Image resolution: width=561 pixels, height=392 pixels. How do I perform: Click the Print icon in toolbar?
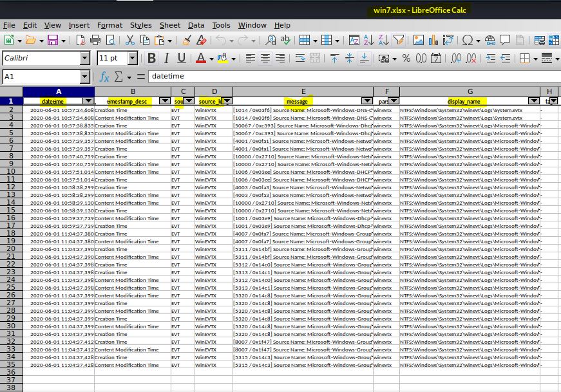[x=95, y=40]
